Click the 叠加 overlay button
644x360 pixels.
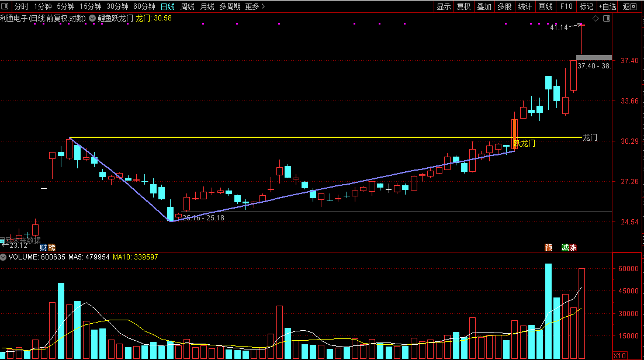click(x=484, y=6)
